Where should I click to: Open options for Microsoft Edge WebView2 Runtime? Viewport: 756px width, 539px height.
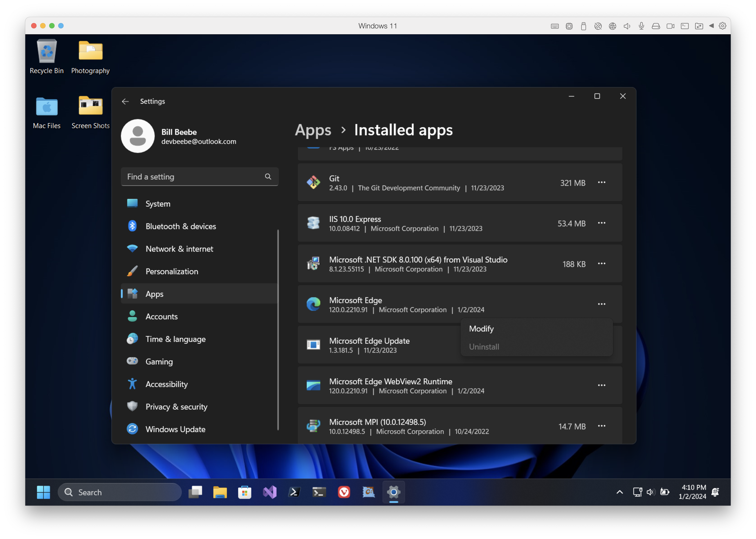pos(602,386)
